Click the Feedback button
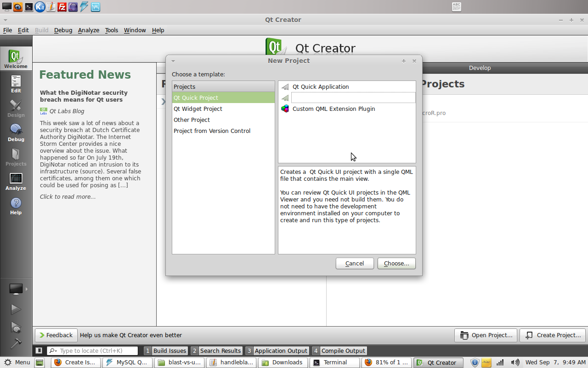Screen dimensions: 588x368 click(x=55, y=335)
